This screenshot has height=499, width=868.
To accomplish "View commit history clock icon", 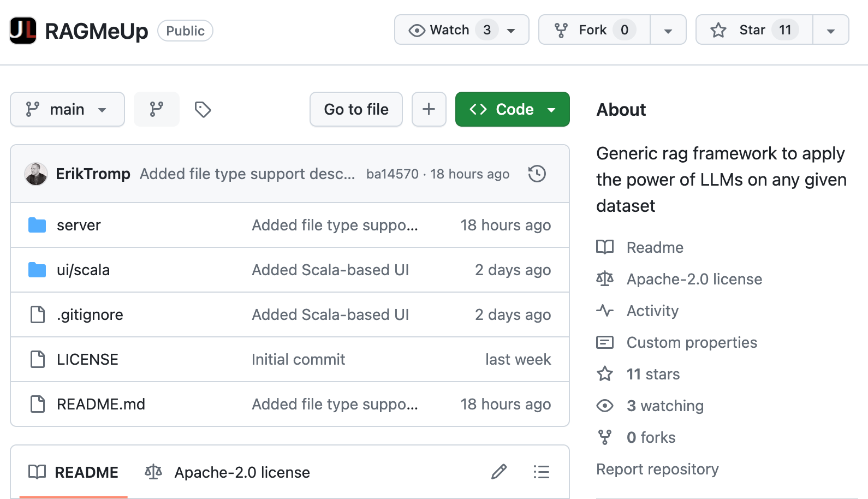I will 537,174.
